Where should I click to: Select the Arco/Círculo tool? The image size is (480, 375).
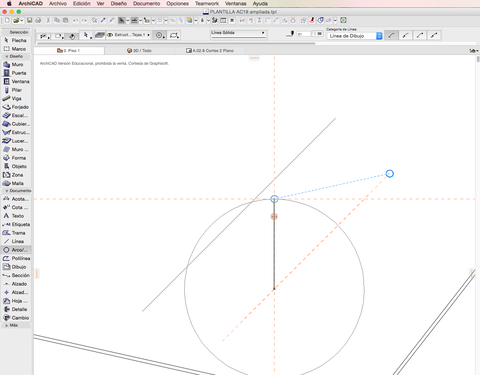coord(16,250)
